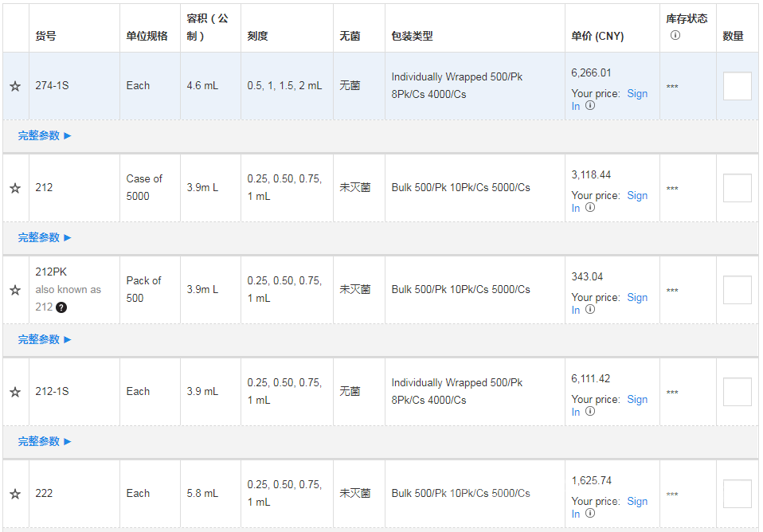
Task: Expand full specifications under 212PK
Action: [45, 339]
